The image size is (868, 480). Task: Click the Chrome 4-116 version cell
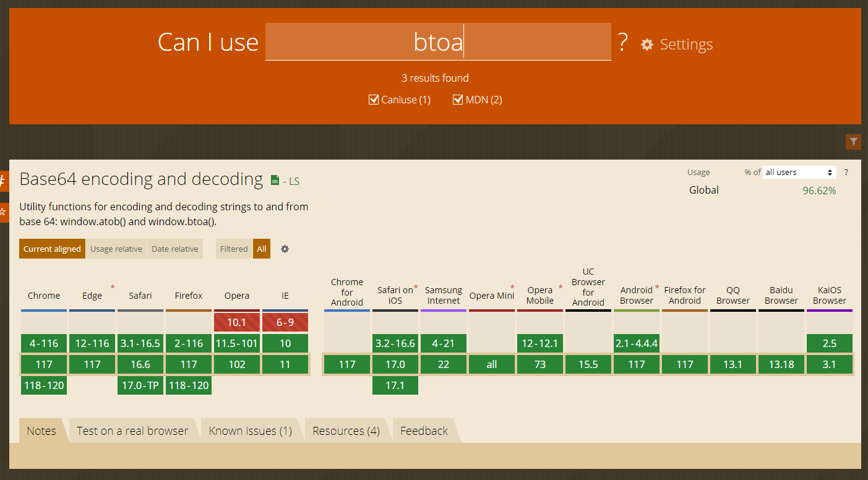(x=44, y=343)
